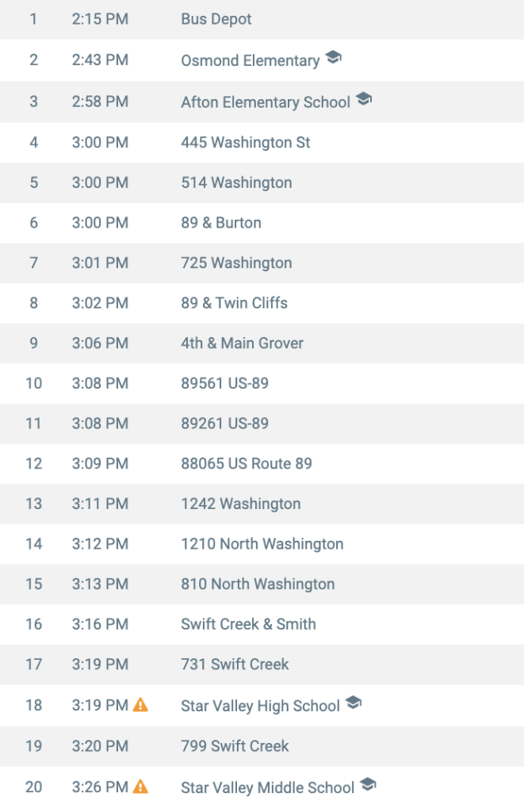Select the Bus Depot stop

click(216, 19)
